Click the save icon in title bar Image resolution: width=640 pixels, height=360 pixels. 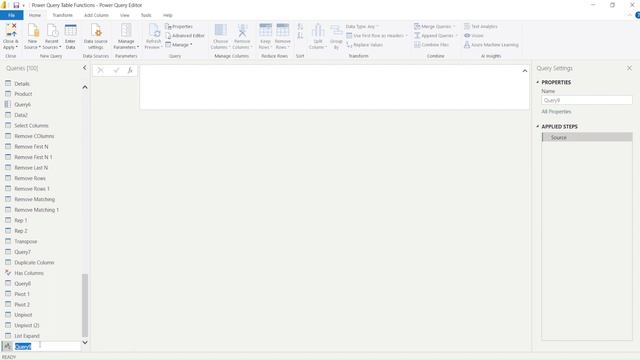coord(16,5)
